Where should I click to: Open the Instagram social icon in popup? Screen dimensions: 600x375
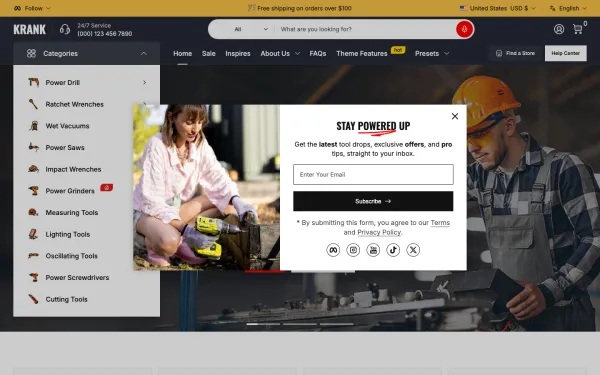coord(353,250)
